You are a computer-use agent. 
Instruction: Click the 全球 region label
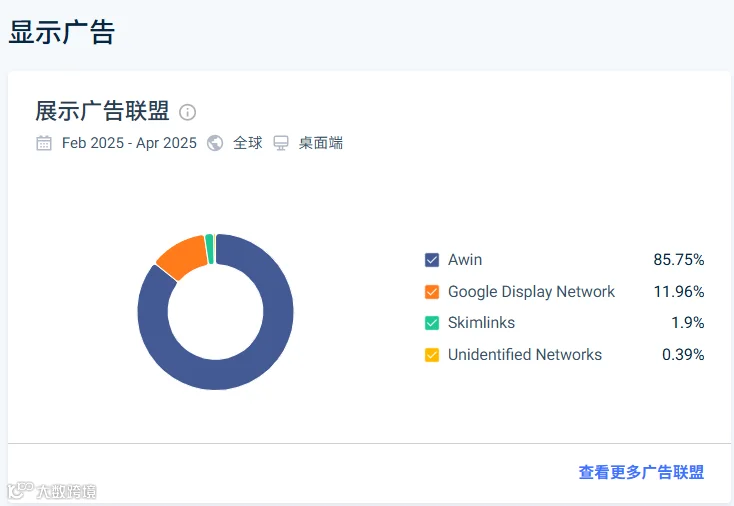coord(248,143)
